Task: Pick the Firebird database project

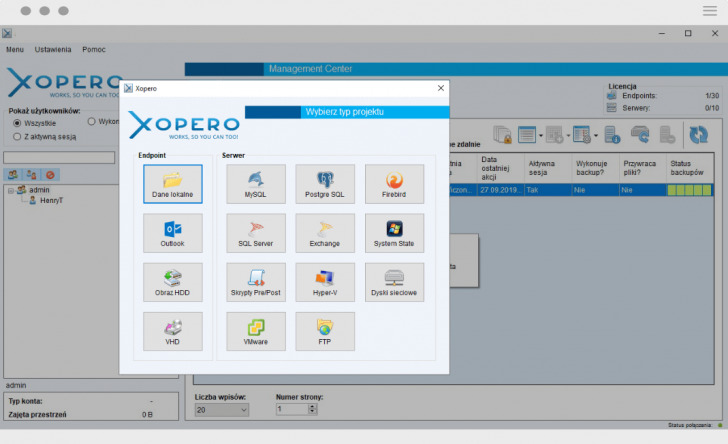Action: point(394,184)
